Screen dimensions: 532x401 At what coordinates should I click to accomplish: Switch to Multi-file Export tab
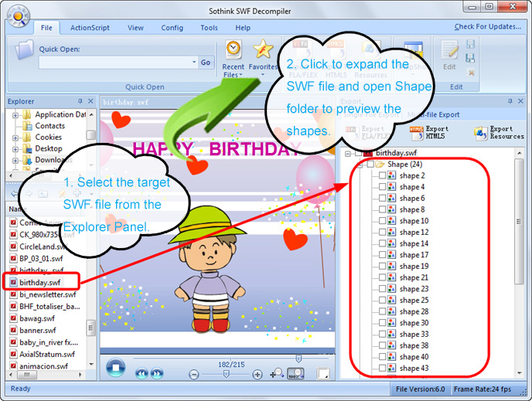434,114
